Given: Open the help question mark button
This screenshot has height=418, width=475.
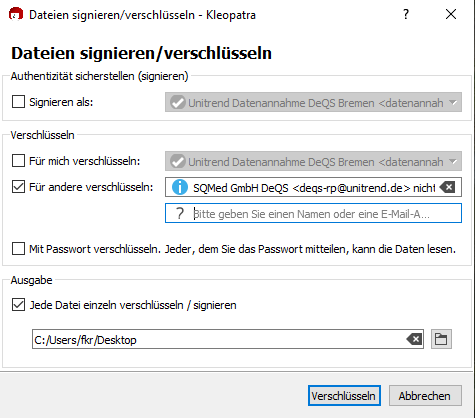Looking at the screenshot, I should [406, 14].
